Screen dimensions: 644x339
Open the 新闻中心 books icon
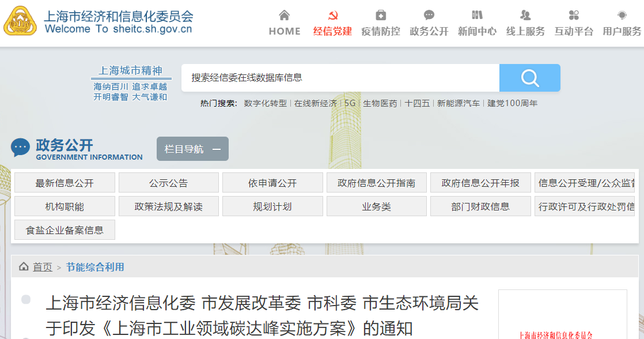477,15
